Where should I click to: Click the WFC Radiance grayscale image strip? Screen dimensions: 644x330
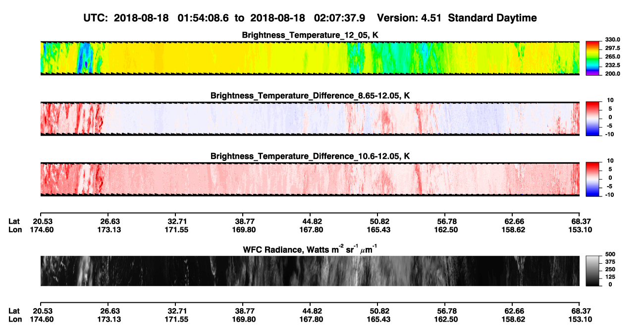[x=310, y=271]
